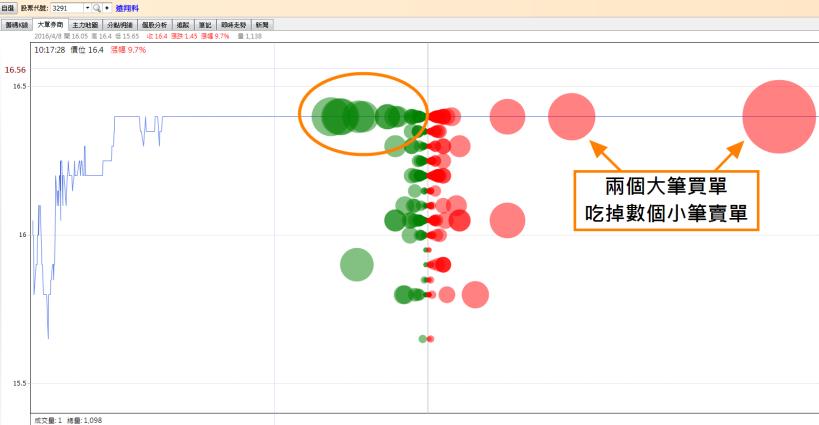Click the lone light green bubble near 15.9
The image size is (819, 425).
357,264
